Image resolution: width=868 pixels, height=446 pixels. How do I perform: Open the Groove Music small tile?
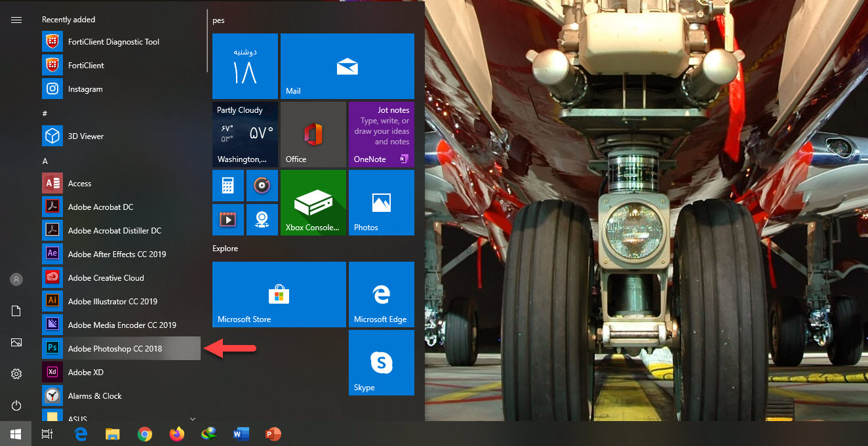tap(262, 186)
